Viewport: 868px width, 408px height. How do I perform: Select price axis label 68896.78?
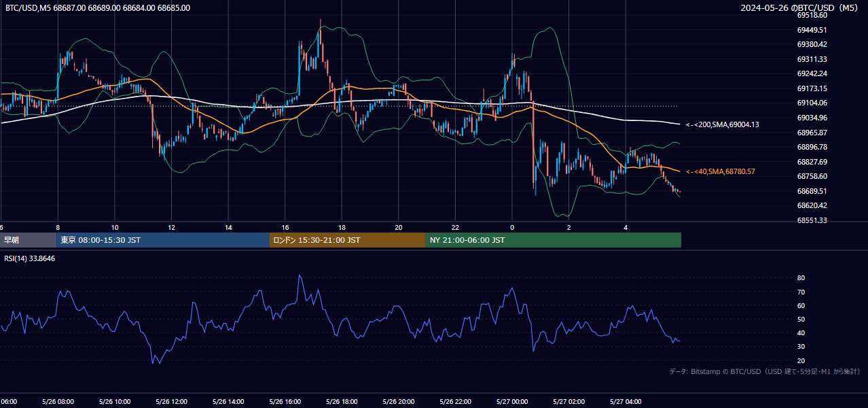point(812,147)
